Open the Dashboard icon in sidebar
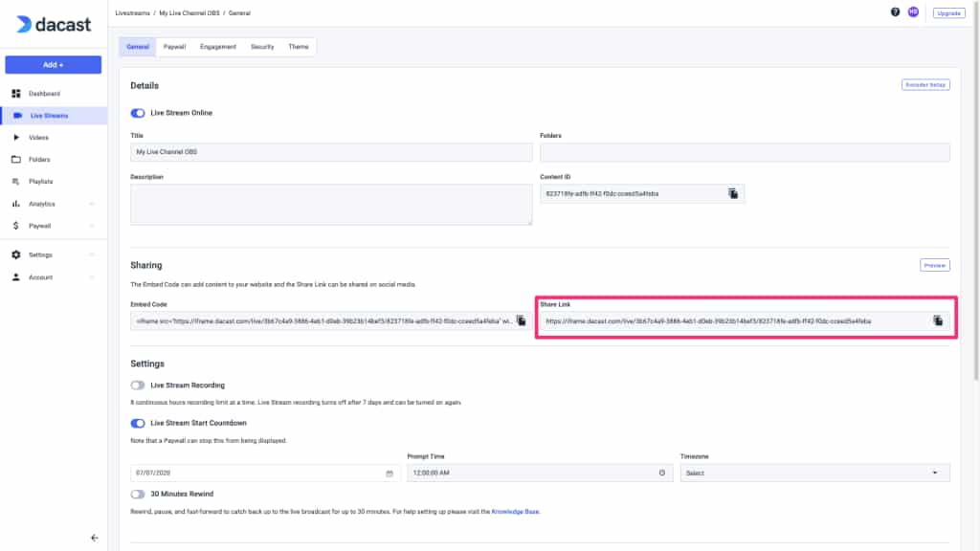The height and width of the screenshot is (551, 980). (16, 93)
